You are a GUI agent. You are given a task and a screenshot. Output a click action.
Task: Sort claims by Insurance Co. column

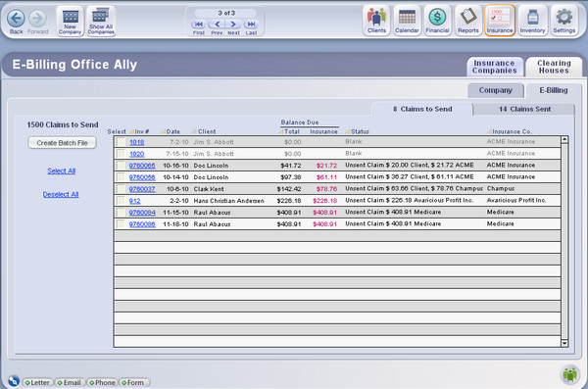510,131
